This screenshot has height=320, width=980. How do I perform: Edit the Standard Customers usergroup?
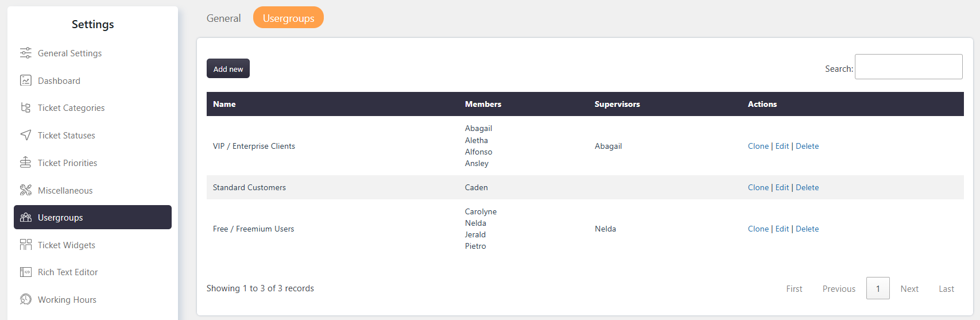tap(782, 187)
